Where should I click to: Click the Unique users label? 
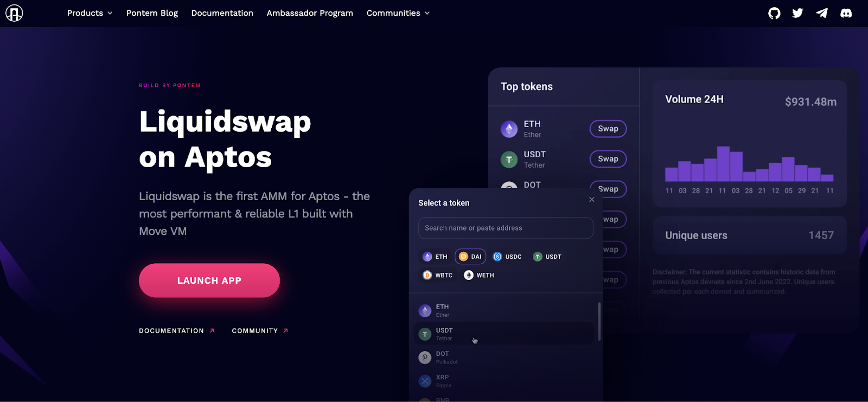[696, 235]
